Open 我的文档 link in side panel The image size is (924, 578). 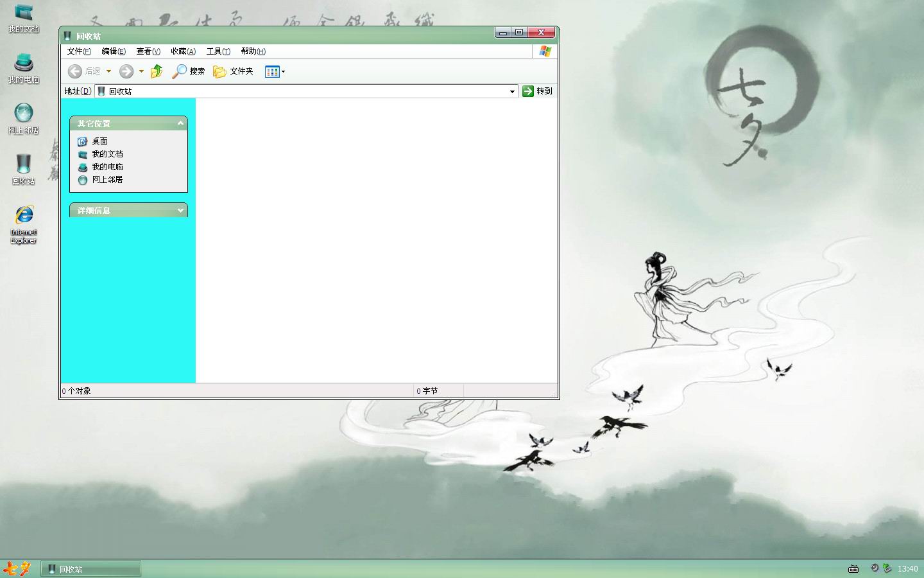tap(100, 154)
